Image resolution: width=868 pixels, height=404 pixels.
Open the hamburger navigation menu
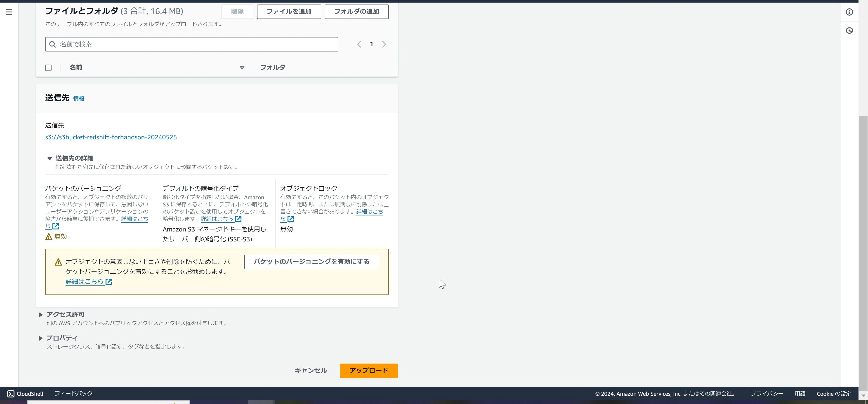(9, 12)
